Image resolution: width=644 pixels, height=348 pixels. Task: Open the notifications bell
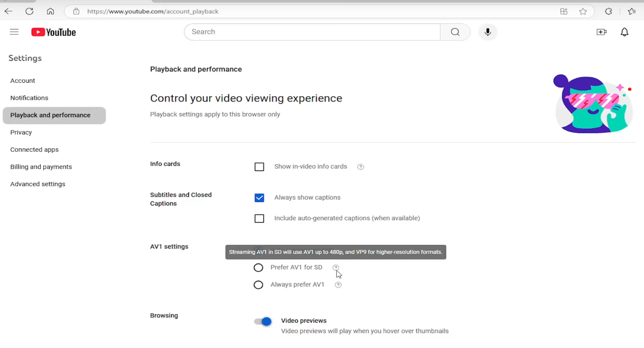click(624, 32)
